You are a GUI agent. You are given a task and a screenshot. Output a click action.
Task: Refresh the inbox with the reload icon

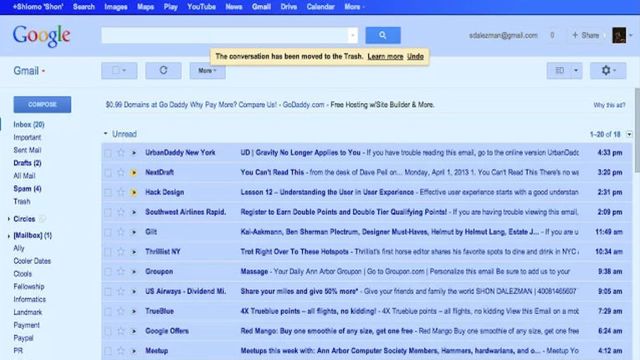(163, 71)
